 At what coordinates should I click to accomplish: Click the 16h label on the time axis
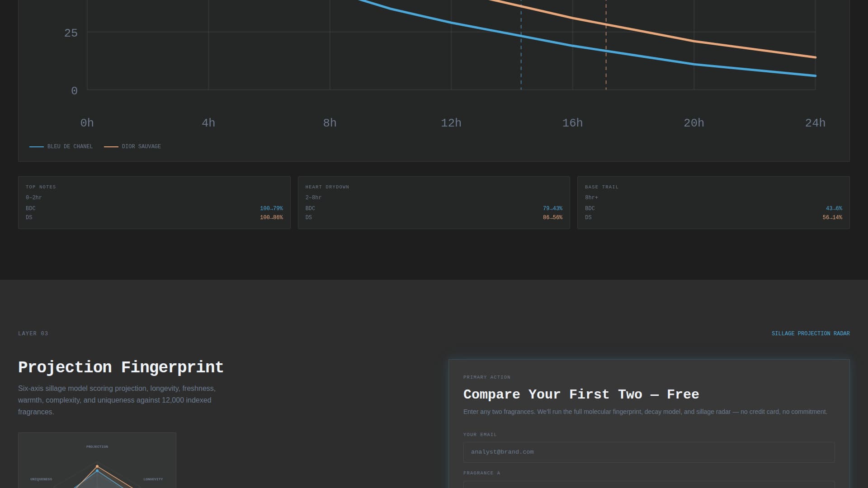tap(572, 123)
